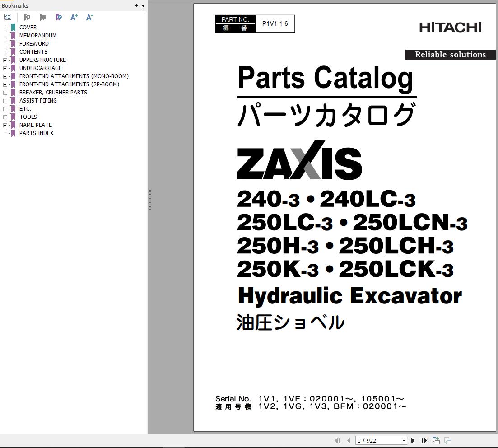Click the add new bookmark icon
The image size is (498, 448).
click(x=43, y=17)
